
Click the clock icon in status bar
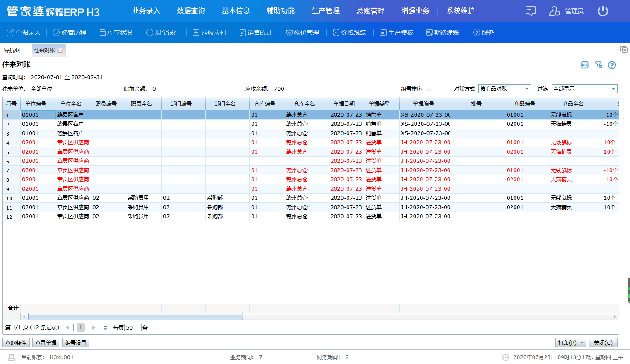(506, 357)
